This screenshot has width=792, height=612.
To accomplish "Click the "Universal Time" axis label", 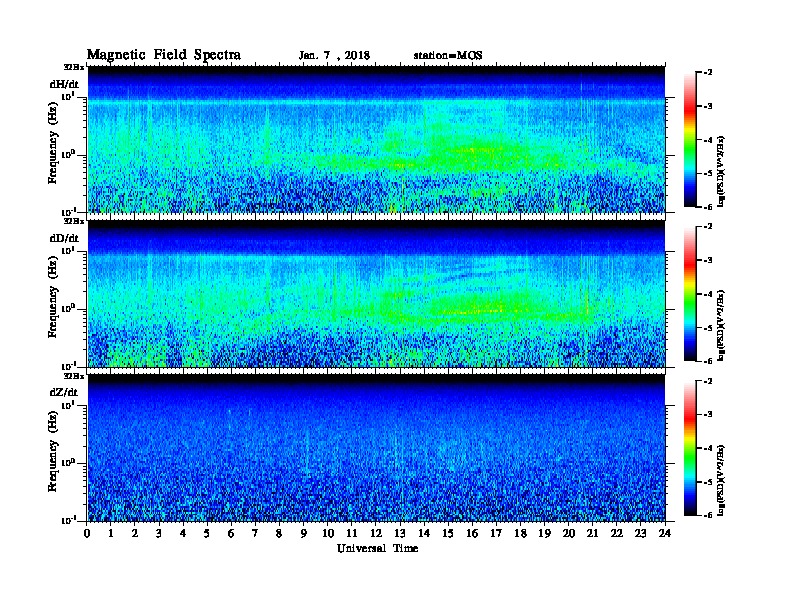I will 377,549.
